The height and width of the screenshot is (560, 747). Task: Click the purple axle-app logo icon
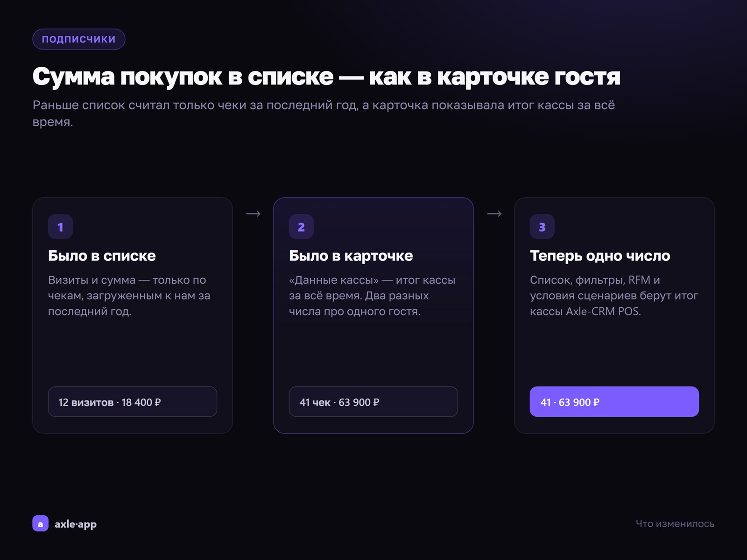coord(40,524)
